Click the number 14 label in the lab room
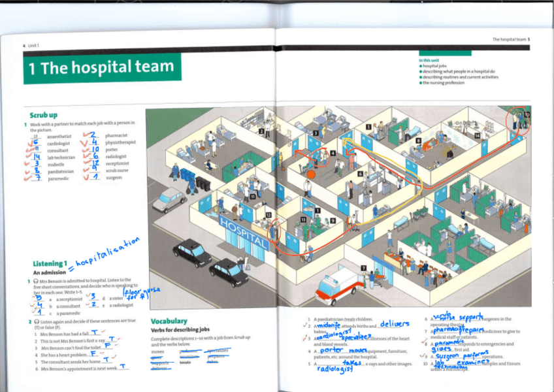The image size is (554, 392). pos(478,135)
